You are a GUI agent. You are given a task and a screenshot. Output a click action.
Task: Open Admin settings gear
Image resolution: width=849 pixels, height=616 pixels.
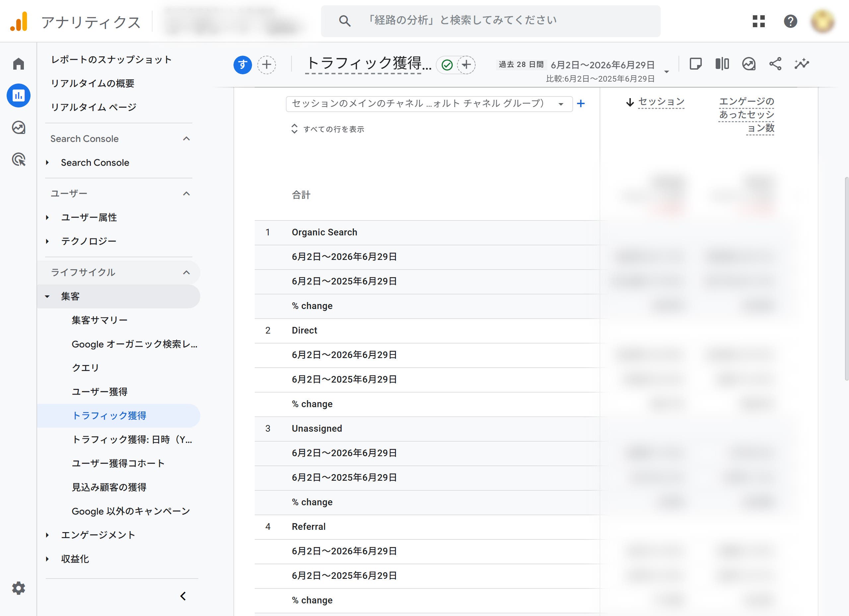point(18,588)
